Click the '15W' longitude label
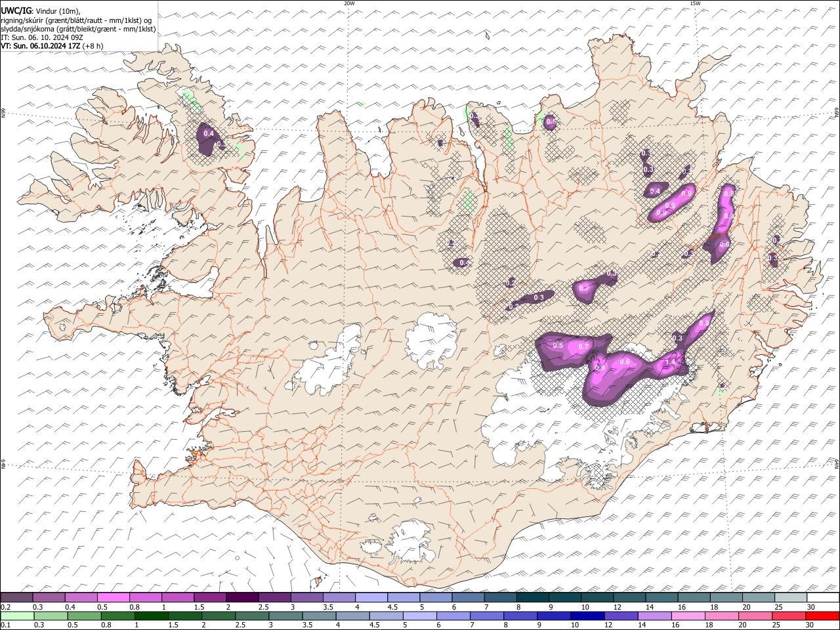Viewport: 840px width, 630px height. point(696,3)
